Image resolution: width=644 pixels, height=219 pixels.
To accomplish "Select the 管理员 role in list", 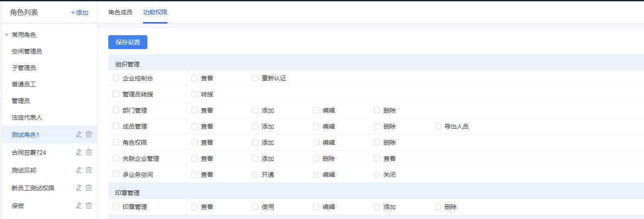I will pyautogui.click(x=21, y=101).
